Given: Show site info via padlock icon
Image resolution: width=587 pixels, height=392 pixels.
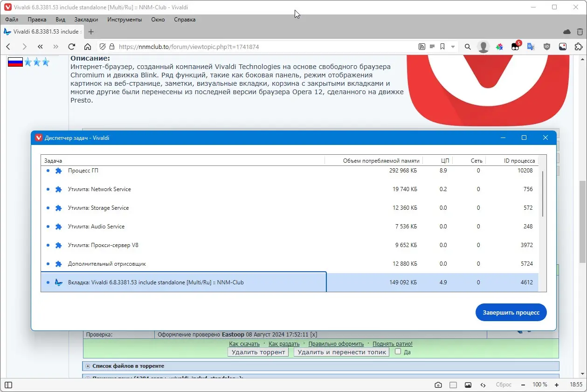Looking at the screenshot, I should coord(111,47).
